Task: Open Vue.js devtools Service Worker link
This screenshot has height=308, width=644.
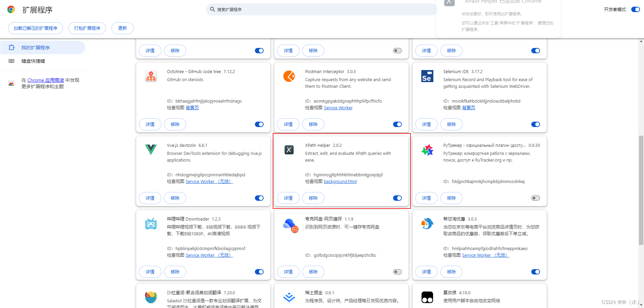Action: (x=209, y=181)
